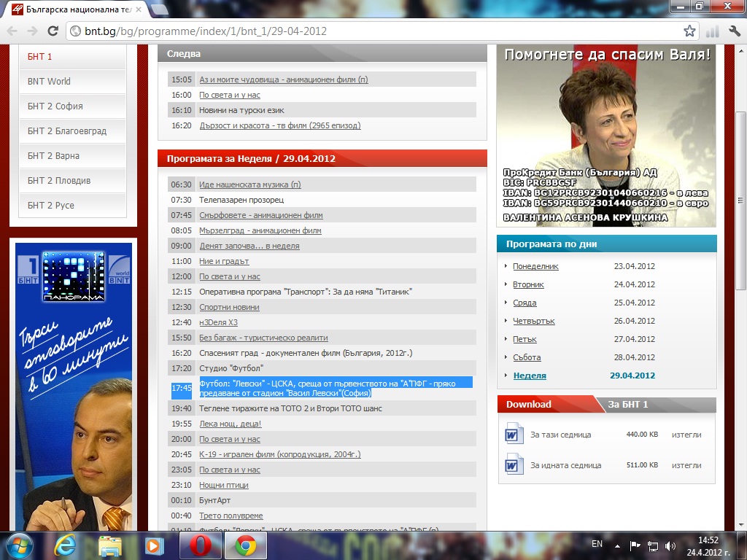Close the Българска национална телевизия tab
Viewport: 747px width, 560px height.
[x=139, y=9]
